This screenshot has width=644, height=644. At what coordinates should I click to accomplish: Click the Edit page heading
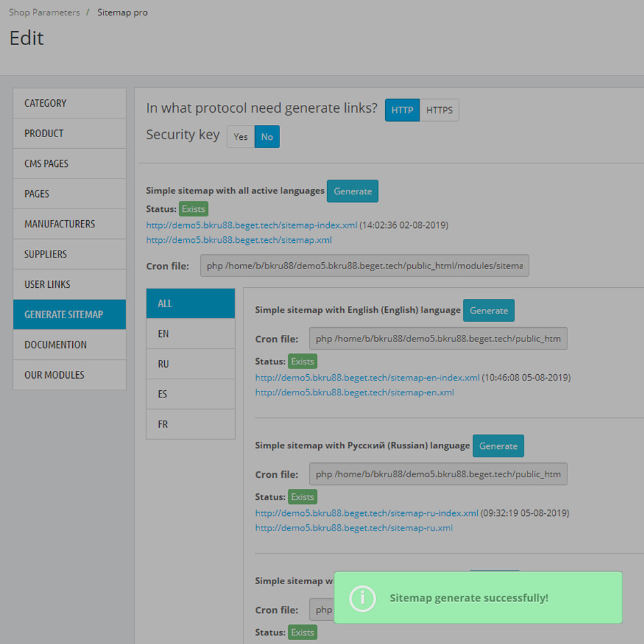(x=26, y=38)
